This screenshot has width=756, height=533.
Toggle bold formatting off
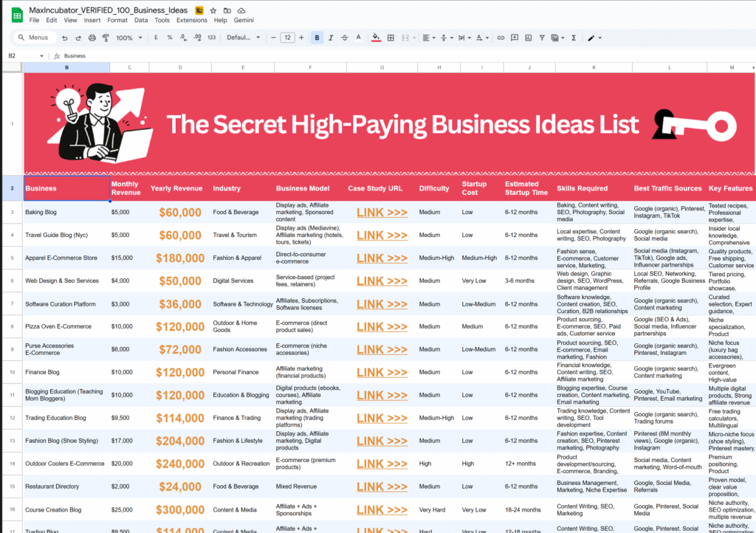click(317, 38)
